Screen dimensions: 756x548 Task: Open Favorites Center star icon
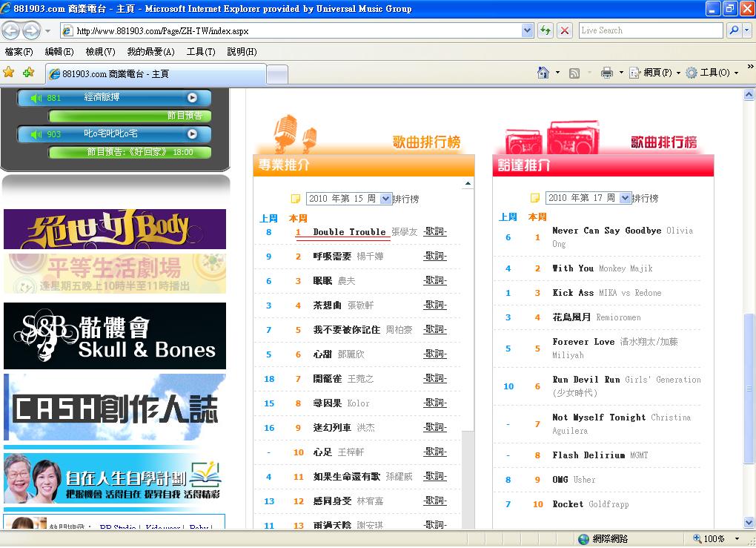tap(9, 73)
